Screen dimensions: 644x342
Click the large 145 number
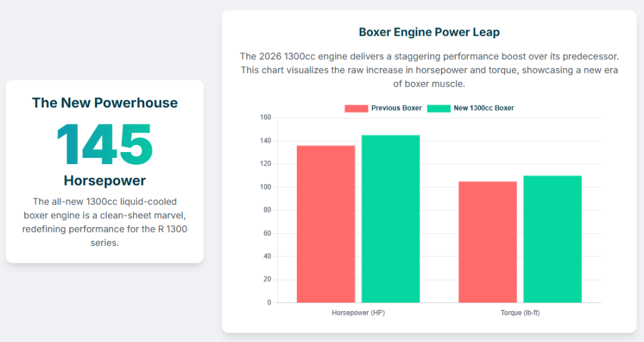pos(104,144)
